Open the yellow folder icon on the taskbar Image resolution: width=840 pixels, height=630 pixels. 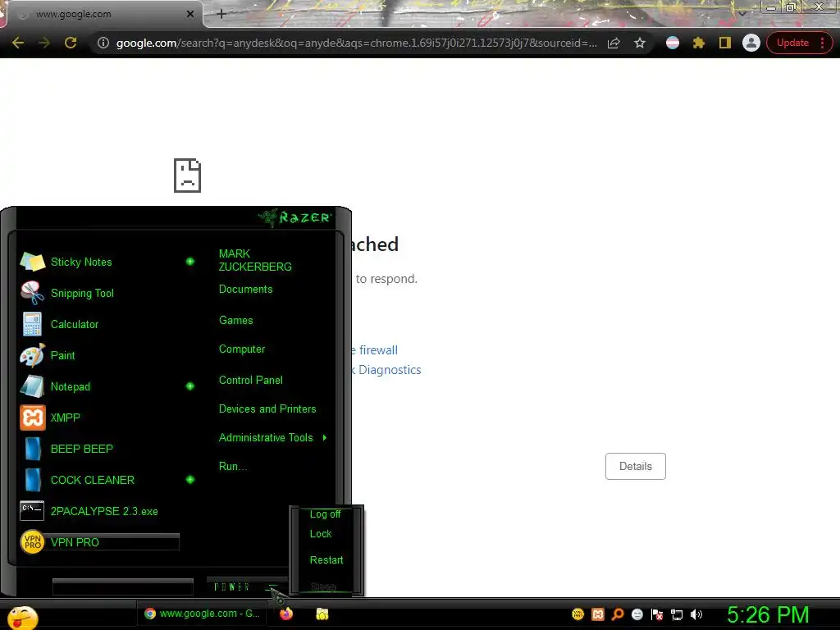point(322,614)
